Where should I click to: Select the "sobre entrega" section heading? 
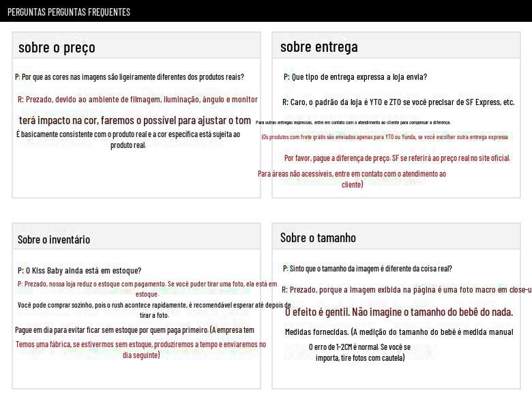click(319, 46)
